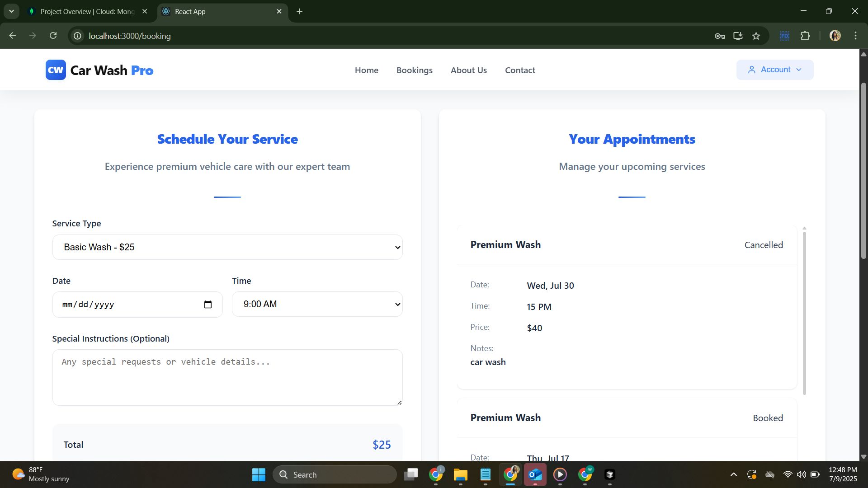This screenshot has width=868, height=488.
Task: Switch to Project Overview MongoDB tab
Action: click(x=87, y=12)
